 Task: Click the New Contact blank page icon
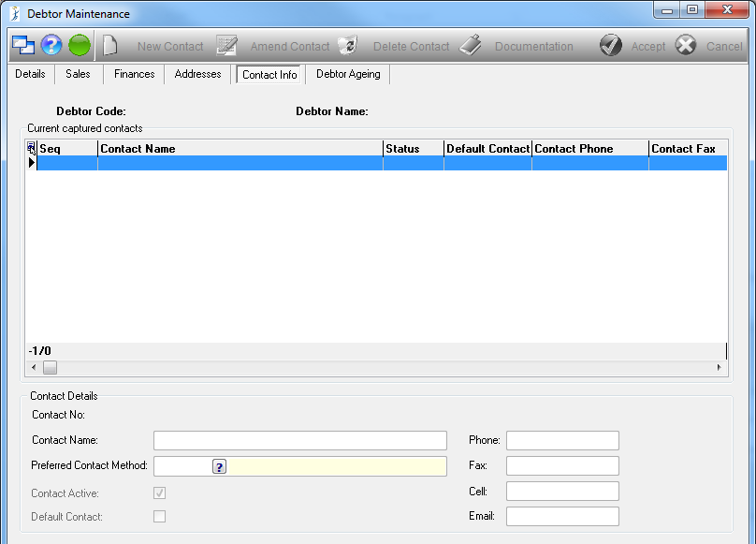pyautogui.click(x=109, y=45)
